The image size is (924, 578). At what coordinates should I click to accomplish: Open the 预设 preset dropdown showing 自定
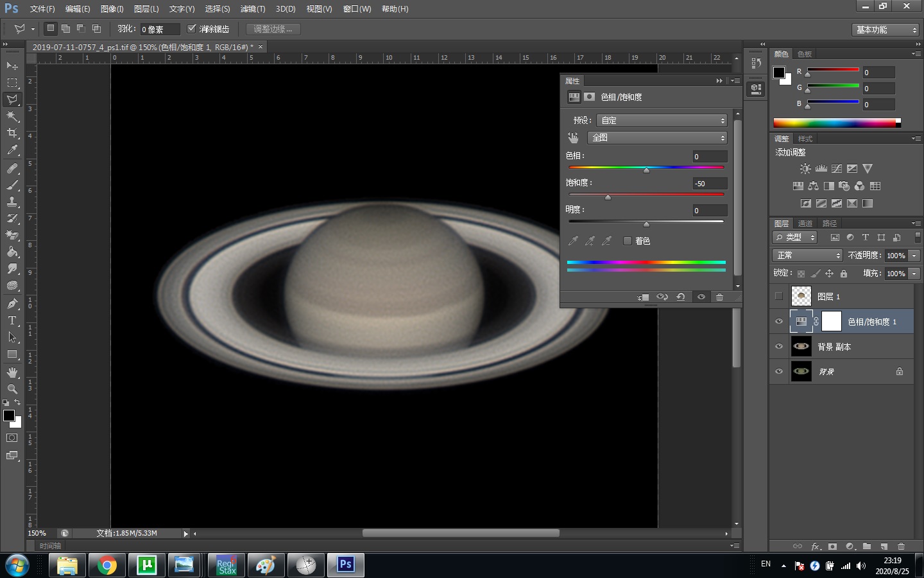pos(662,121)
